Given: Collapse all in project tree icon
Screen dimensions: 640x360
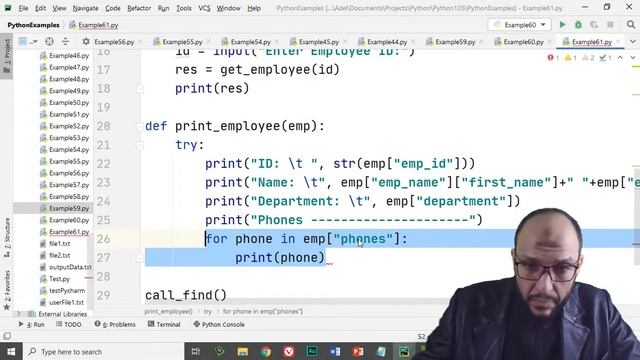Looking at the screenshot, I should pyautogui.click(x=65, y=42).
